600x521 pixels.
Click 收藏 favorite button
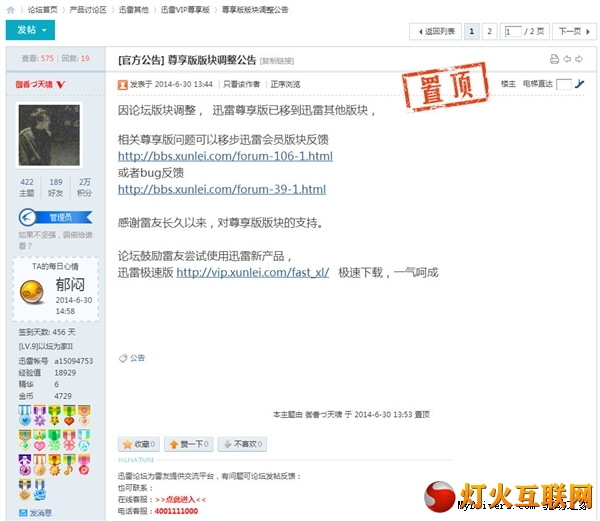(139, 444)
